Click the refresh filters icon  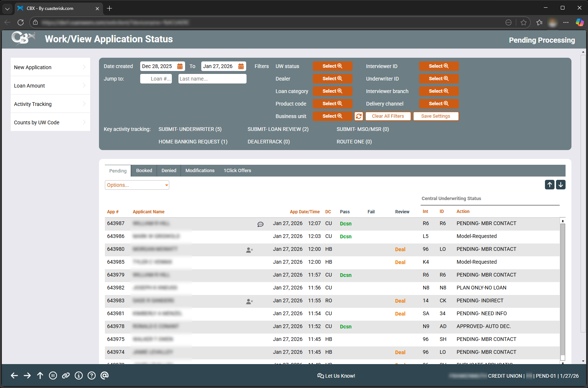359,116
